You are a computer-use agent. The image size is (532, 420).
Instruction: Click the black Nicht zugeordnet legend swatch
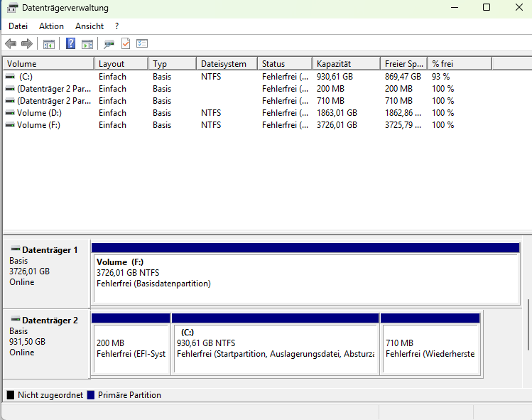point(11,395)
